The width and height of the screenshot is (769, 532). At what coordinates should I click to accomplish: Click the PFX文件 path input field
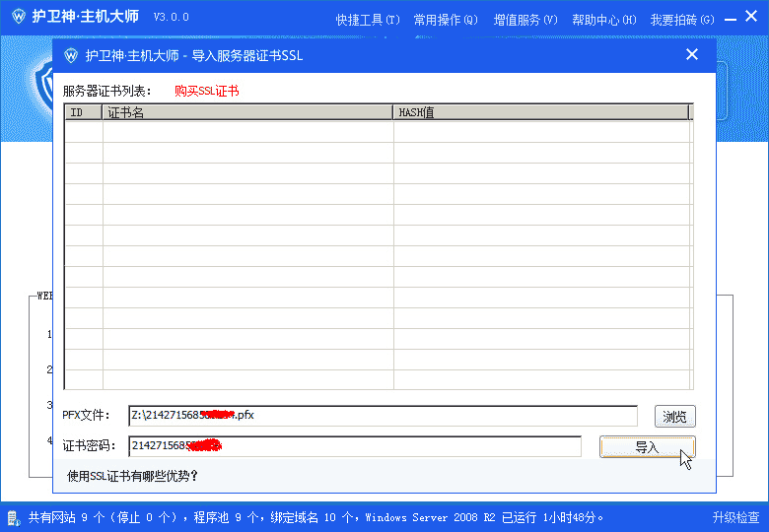[383, 416]
